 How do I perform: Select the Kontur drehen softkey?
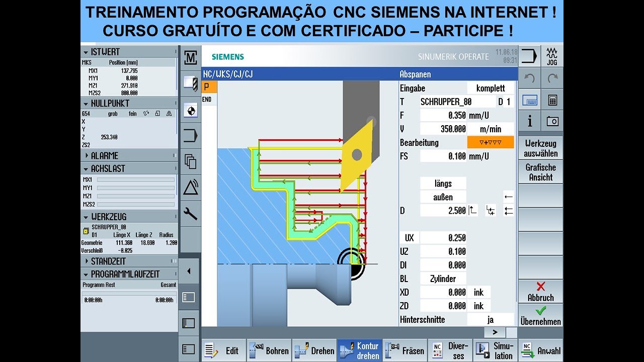tap(359, 350)
